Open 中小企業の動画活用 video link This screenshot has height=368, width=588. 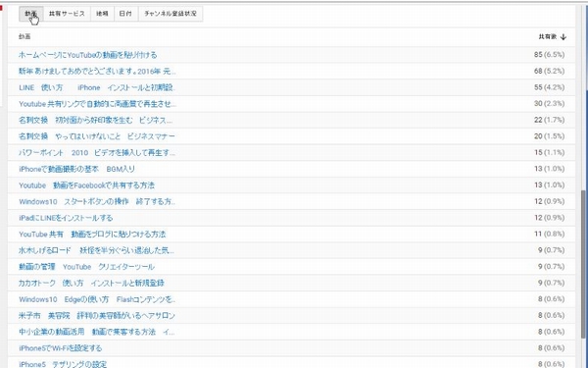(96, 332)
